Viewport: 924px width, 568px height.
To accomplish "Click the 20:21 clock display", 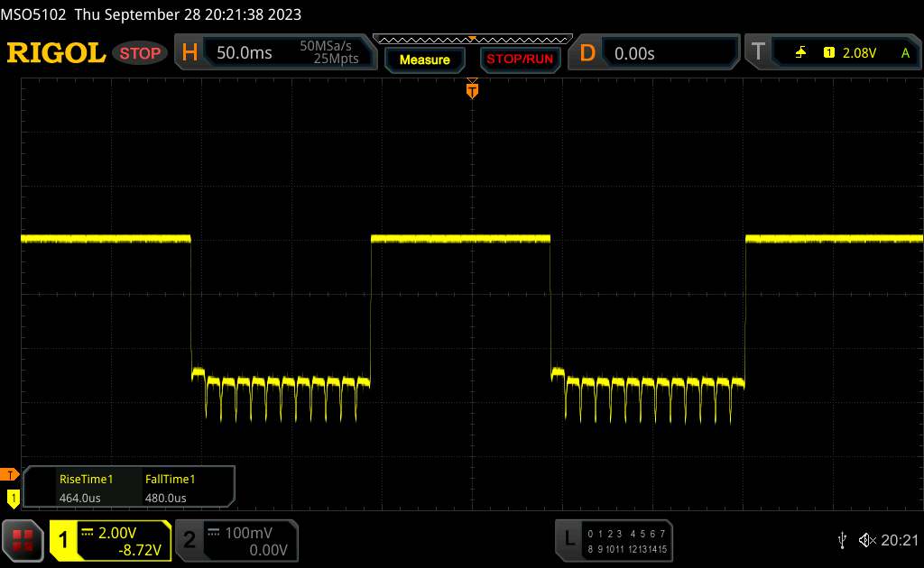I will coord(900,540).
